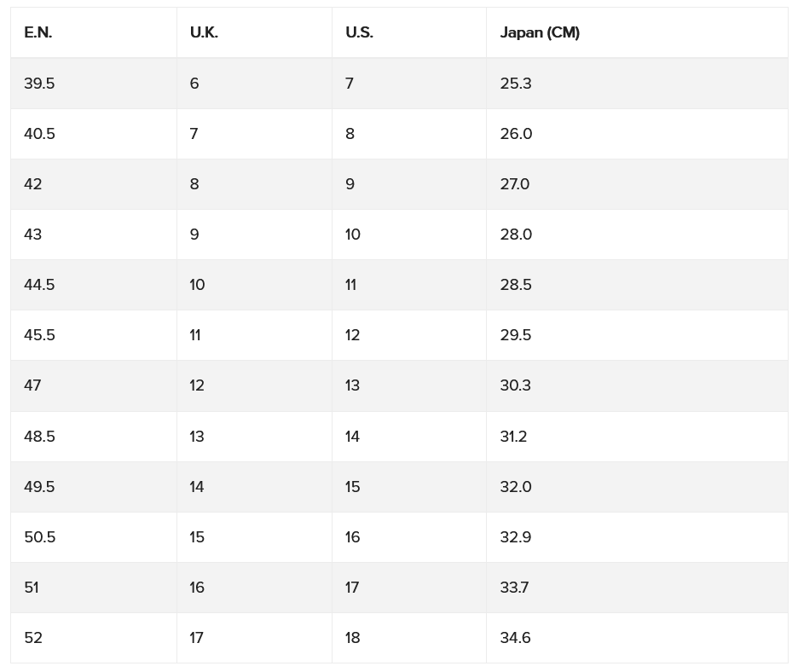This screenshot has height=672, width=798.
Task: Click U.K. size 16 cell in the 51 row
Action: [254, 588]
